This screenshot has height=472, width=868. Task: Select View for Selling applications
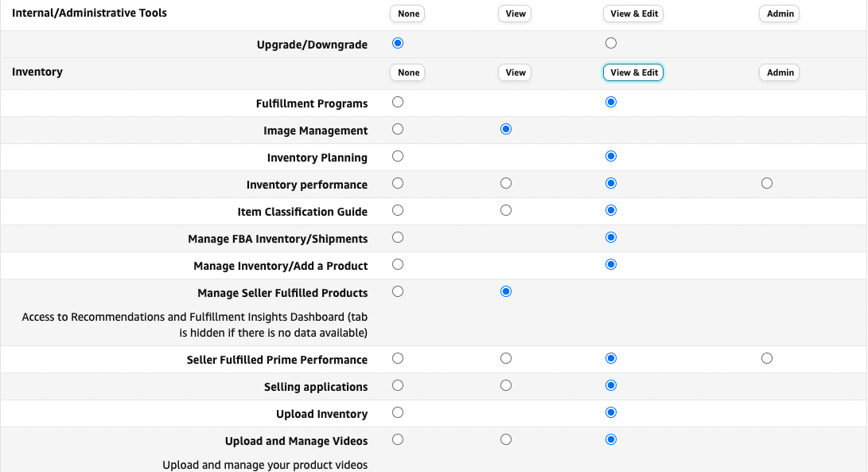(x=505, y=385)
